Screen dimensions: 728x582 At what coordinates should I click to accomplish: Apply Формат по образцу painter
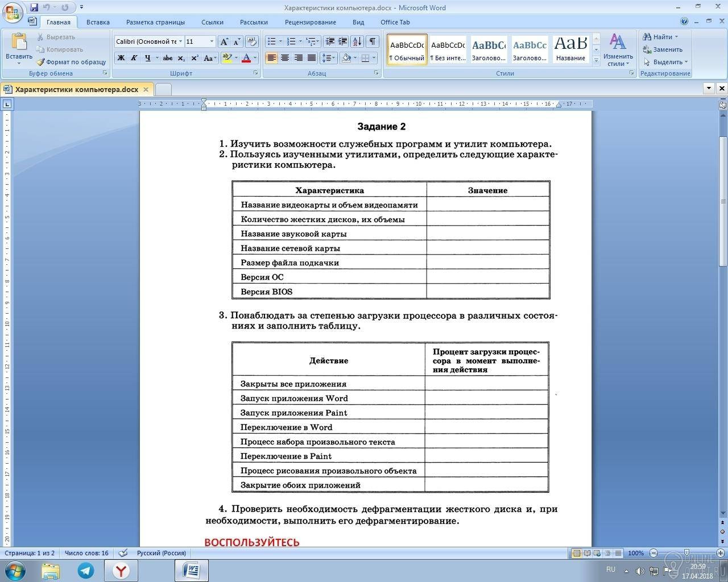point(72,62)
